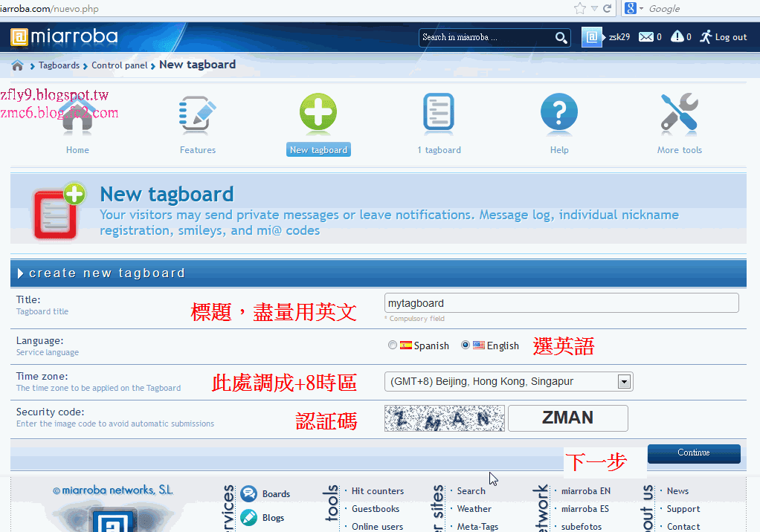760x532 pixels.
Task: Click the browser address bar URL
Action: pyautogui.click(x=49, y=9)
